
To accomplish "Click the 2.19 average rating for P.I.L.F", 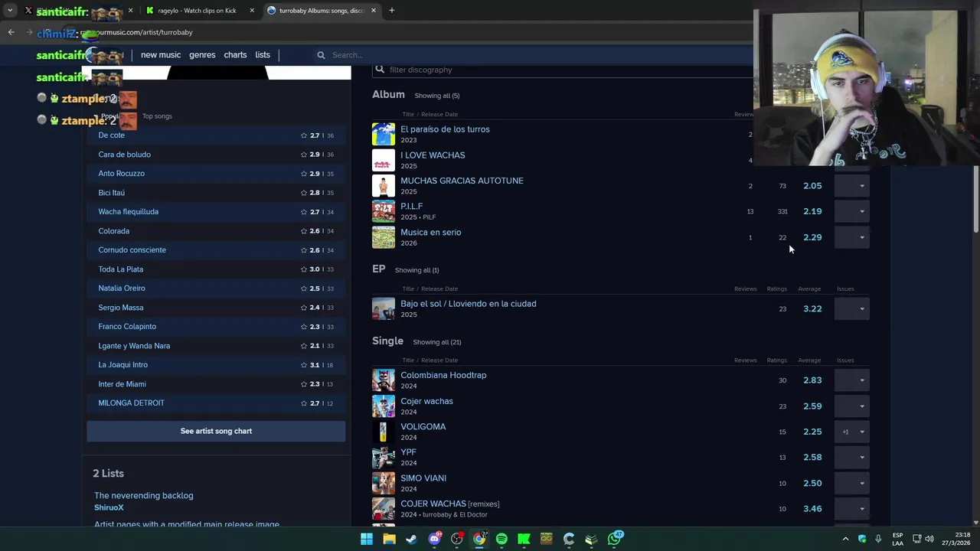I will 812,211.
